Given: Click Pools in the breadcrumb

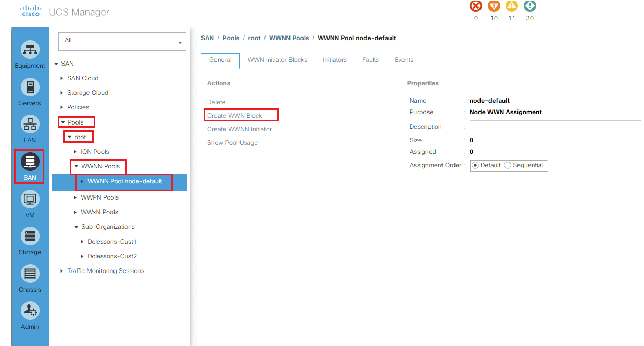Looking at the screenshot, I should (231, 38).
